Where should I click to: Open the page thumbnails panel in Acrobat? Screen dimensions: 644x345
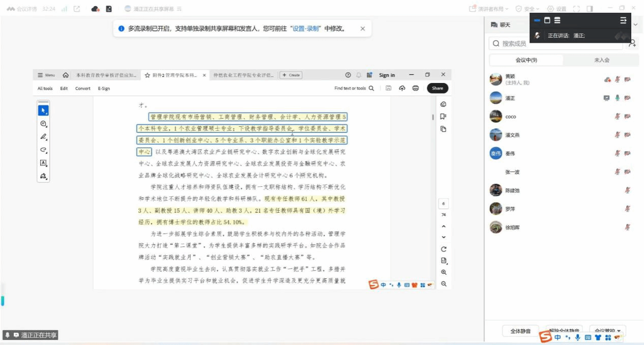(444, 129)
